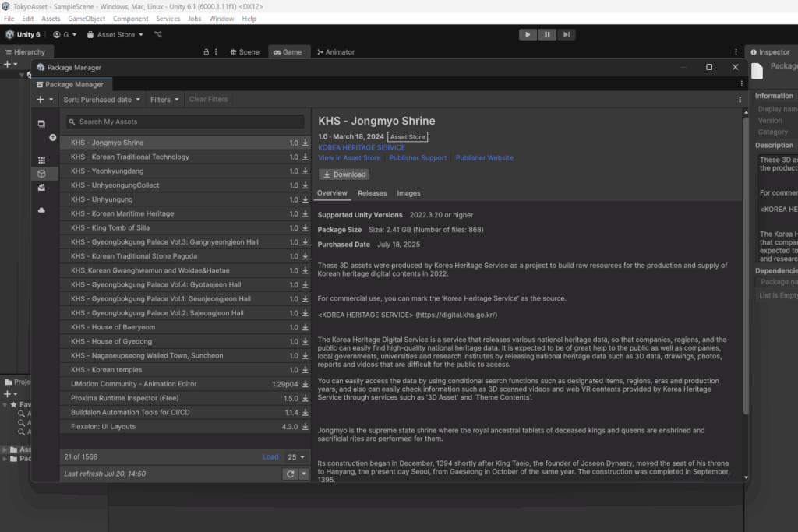The height and width of the screenshot is (532, 798).
Task: Open the Sort: Purchased date dropdown
Action: (x=102, y=100)
